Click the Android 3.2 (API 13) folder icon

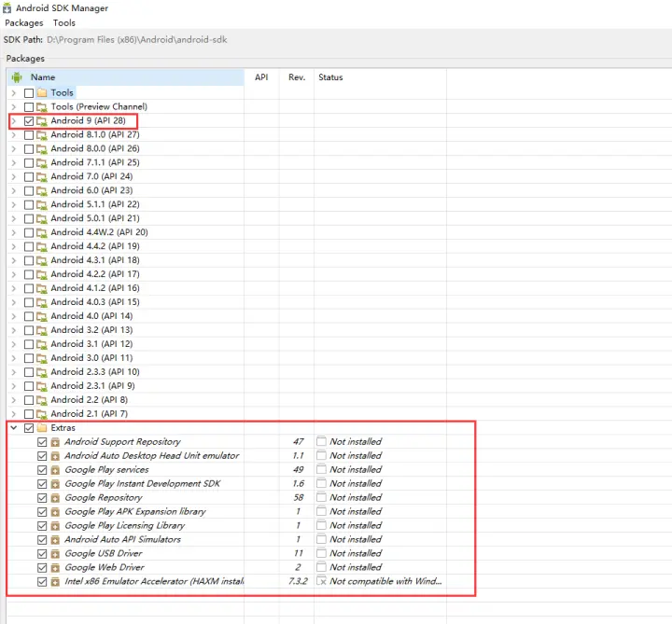click(42, 330)
